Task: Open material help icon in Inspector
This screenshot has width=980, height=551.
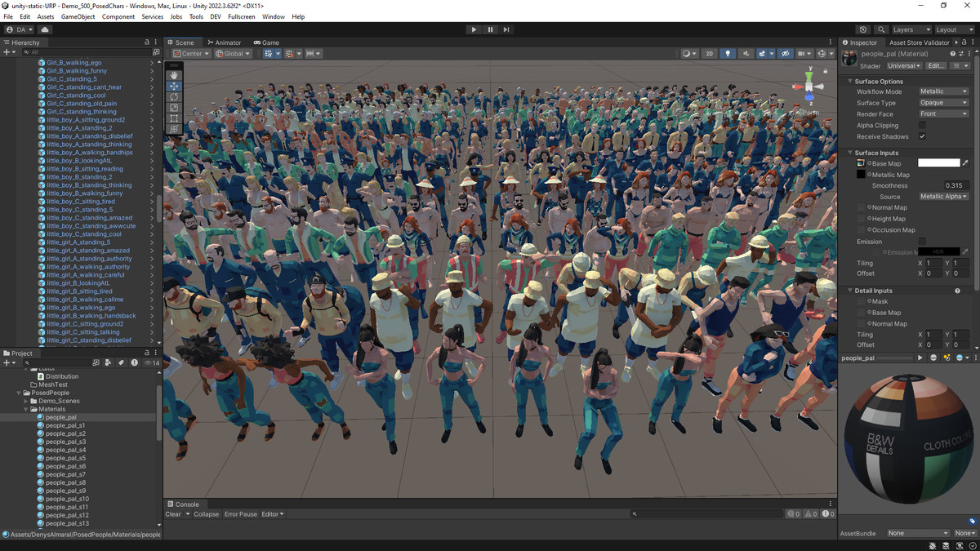Action: coord(954,54)
